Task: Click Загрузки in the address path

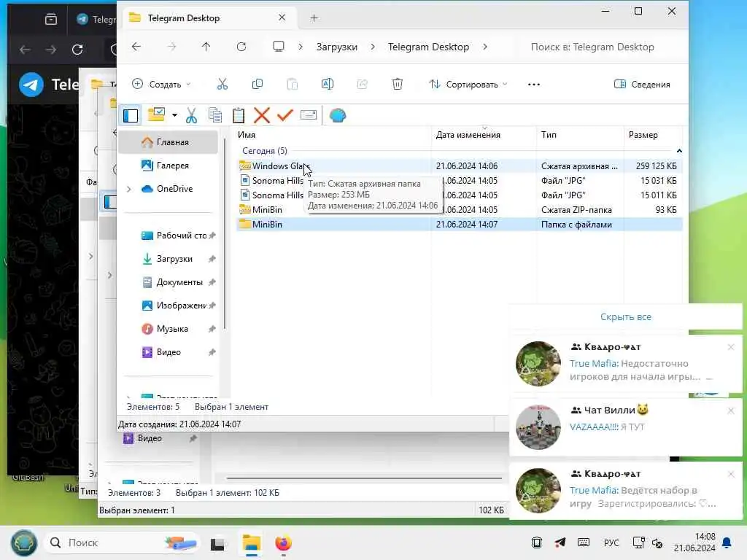Action: coord(337,47)
